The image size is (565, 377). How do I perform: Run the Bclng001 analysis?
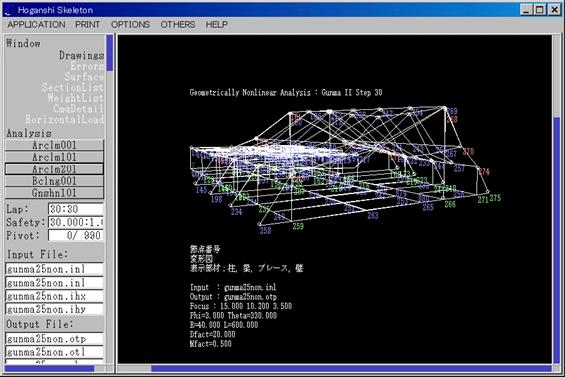(x=54, y=181)
